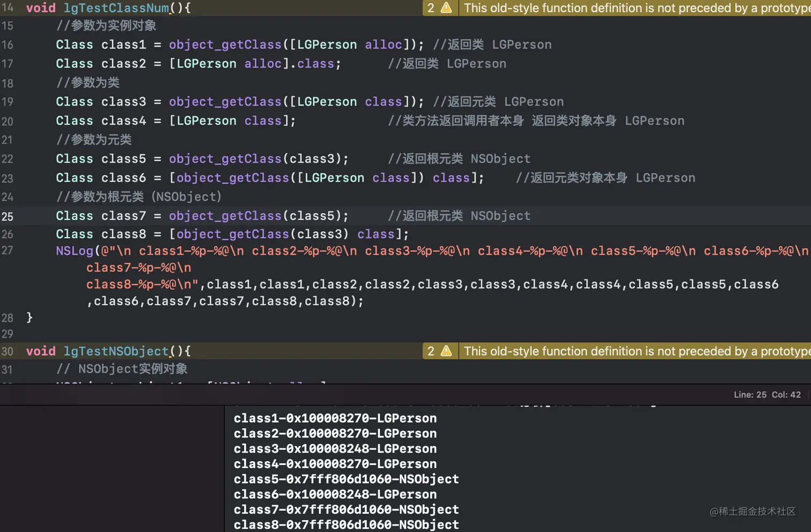This screenshot has width=811, height=532.
Task: Click console output "class1-0x100008270-LGPerson"
Action: point(335,418)
